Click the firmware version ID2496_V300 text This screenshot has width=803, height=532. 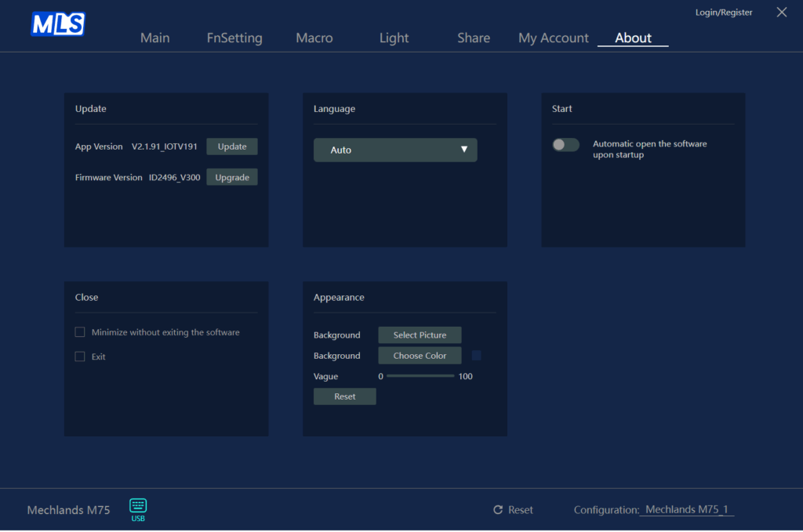point(175,178)
